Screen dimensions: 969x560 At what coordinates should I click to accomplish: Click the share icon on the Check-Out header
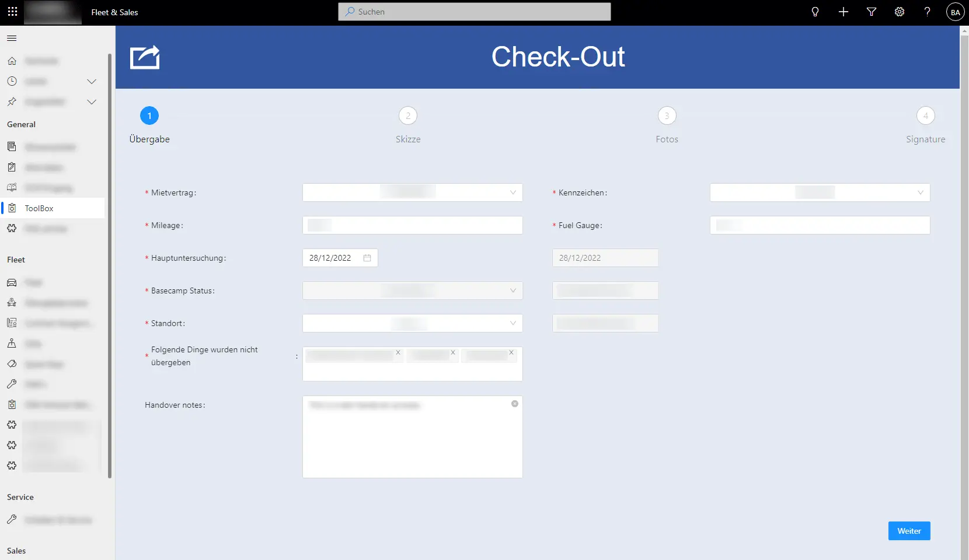tap(144, 57)
